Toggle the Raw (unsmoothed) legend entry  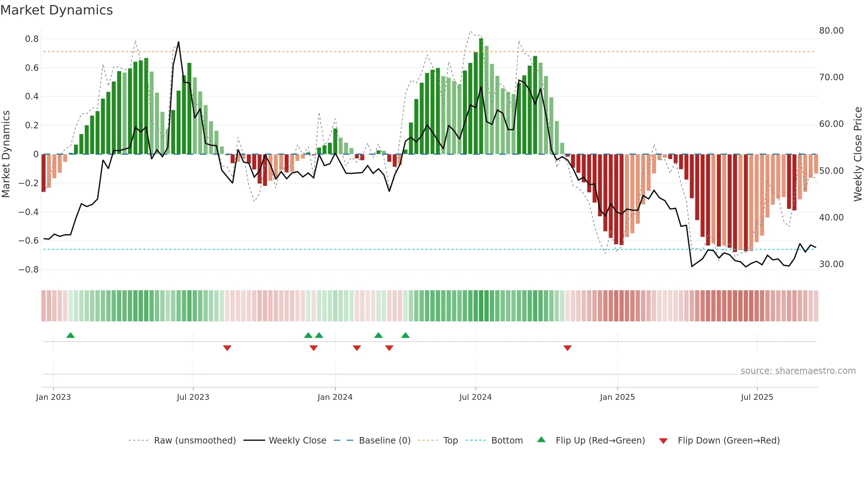point(182,440)
